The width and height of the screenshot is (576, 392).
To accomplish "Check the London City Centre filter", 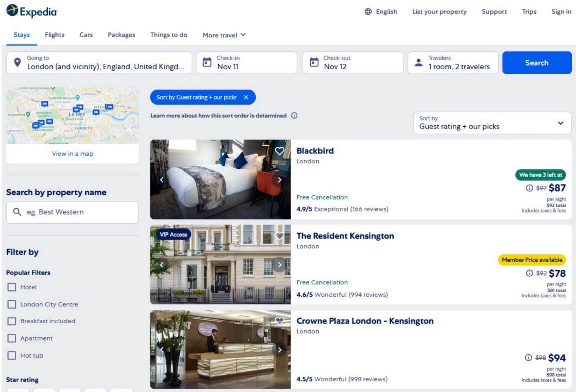I will pyautogui.click(x=12, y=304).
